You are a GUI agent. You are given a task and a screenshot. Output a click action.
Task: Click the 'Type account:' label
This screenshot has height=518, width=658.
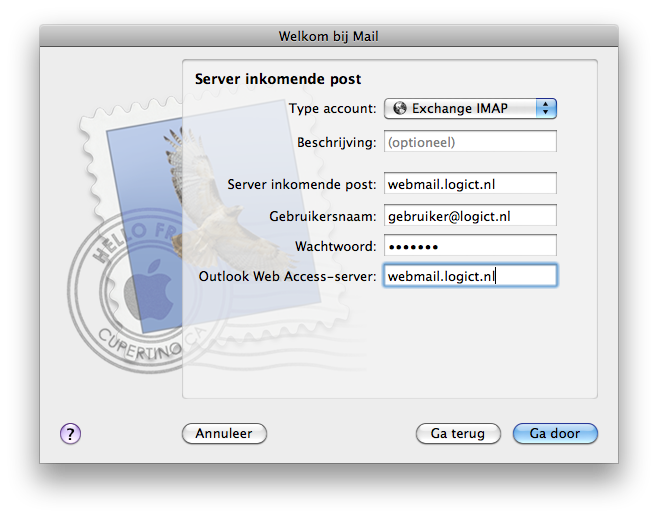tap(332, 109)
